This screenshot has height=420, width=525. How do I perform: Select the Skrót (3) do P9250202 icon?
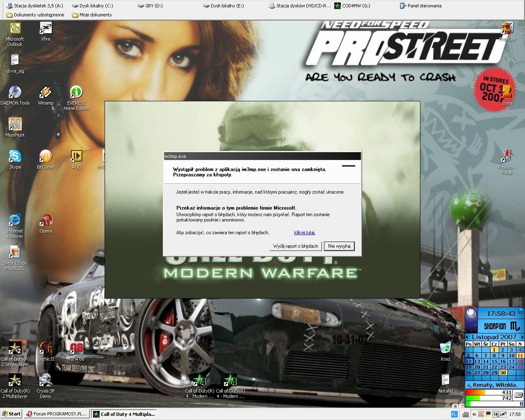(15, 258)
